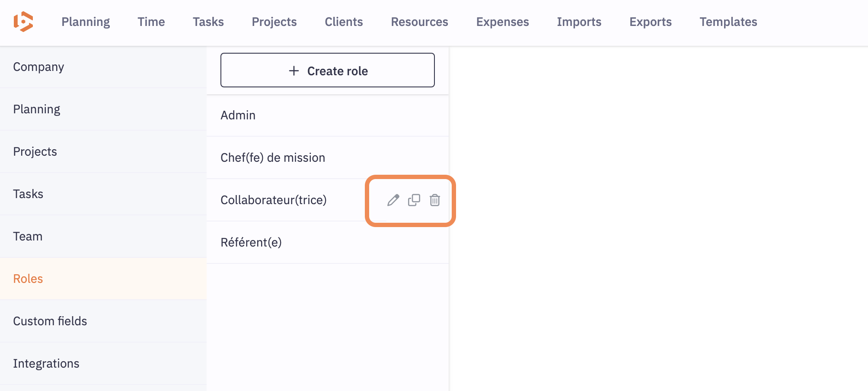
Task: Open Custom fields settings in sidebar
Action: point(50,321)
